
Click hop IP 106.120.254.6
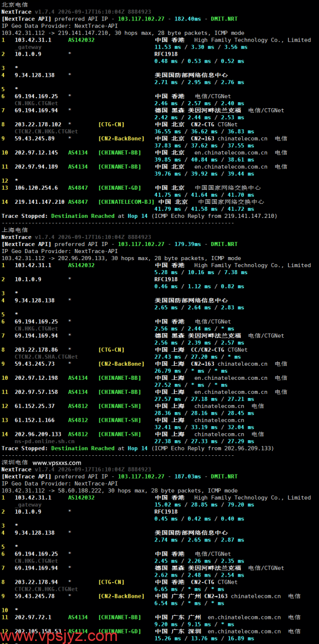[36, 188]
